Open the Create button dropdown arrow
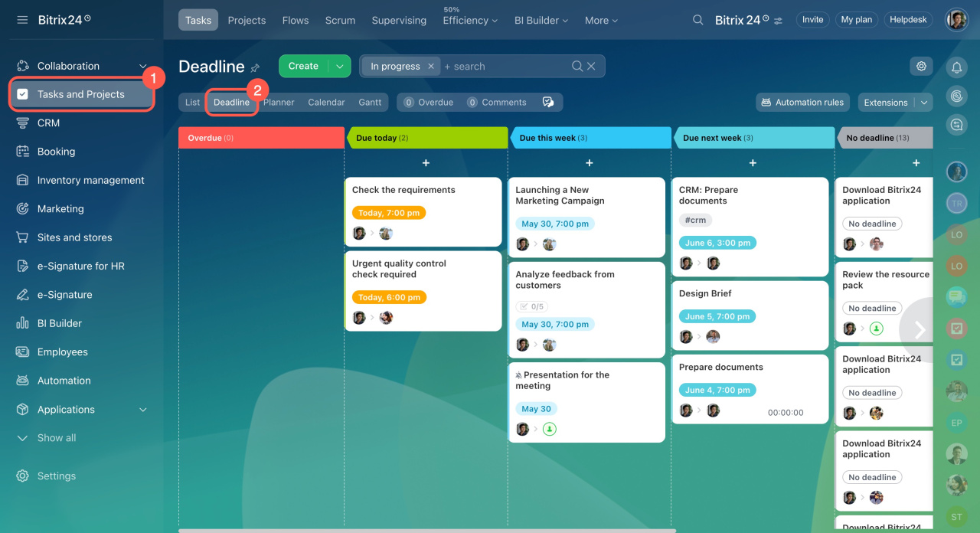Image resolution: width=980 pixels, height=533 pixels. tap(340, 67)
